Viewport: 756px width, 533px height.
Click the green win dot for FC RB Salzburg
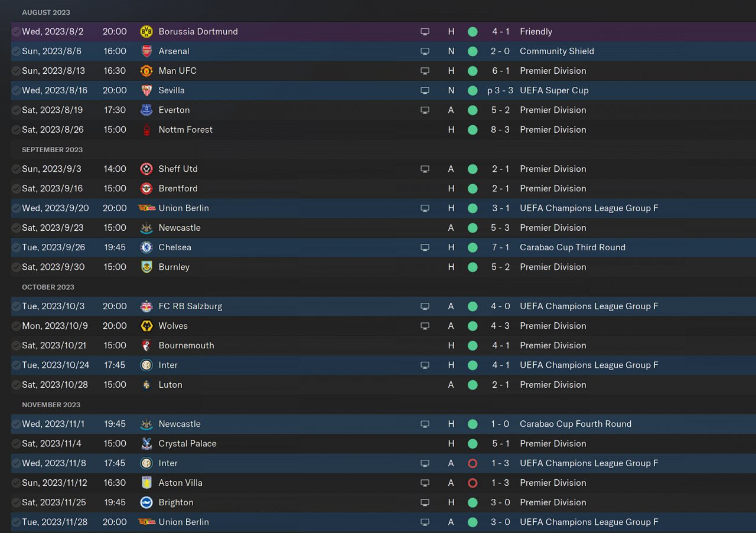[x=472, y=306]
